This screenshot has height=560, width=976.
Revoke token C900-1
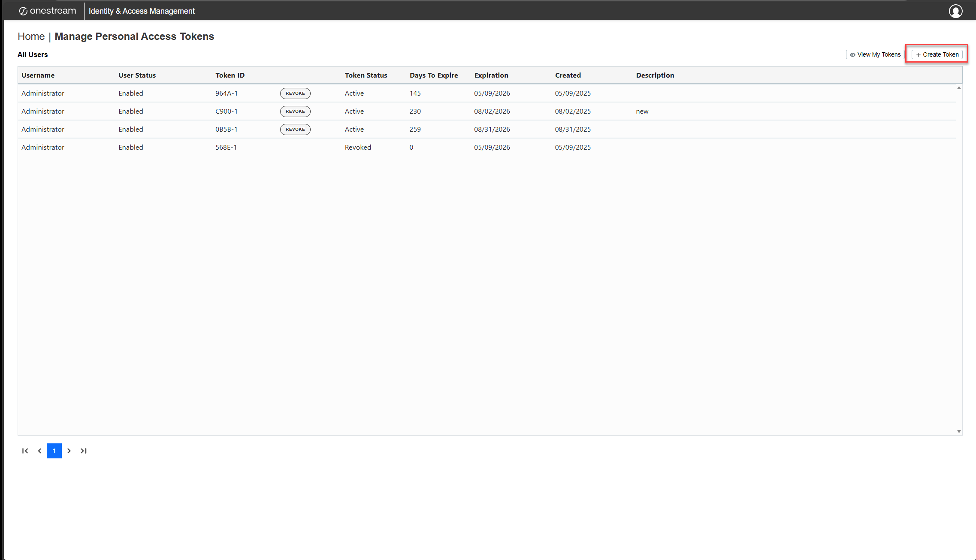point(295,111)
